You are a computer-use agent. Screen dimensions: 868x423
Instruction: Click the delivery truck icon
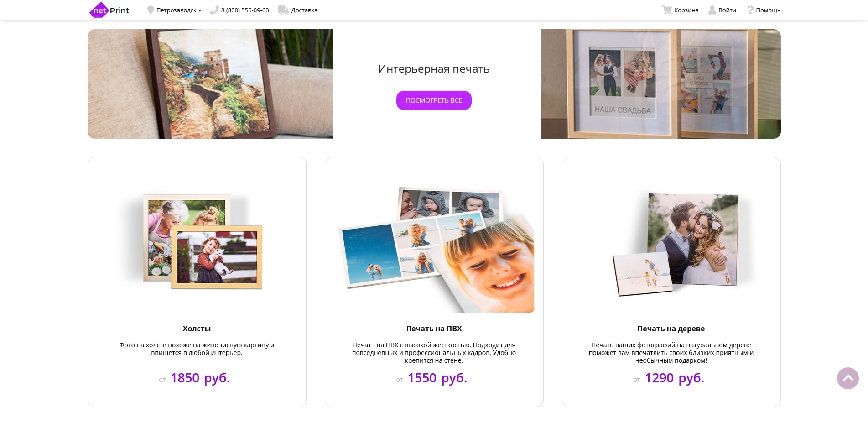click(283, 10)
